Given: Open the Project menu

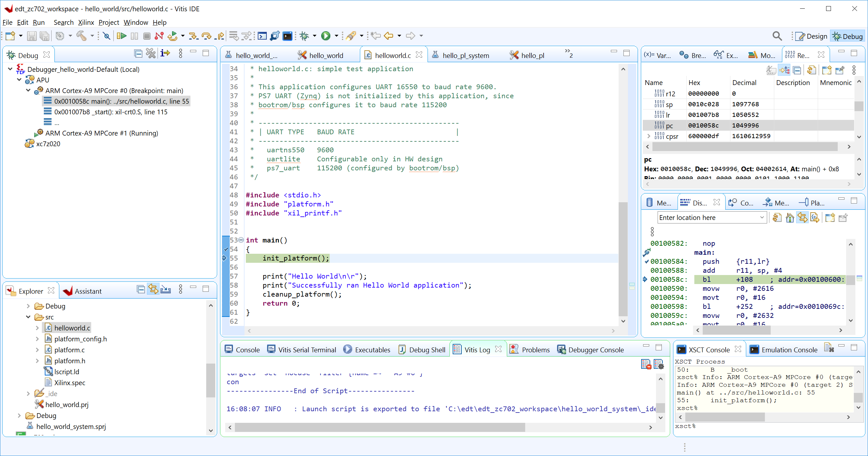Looking at the screenshot, I should coord(109,23).
